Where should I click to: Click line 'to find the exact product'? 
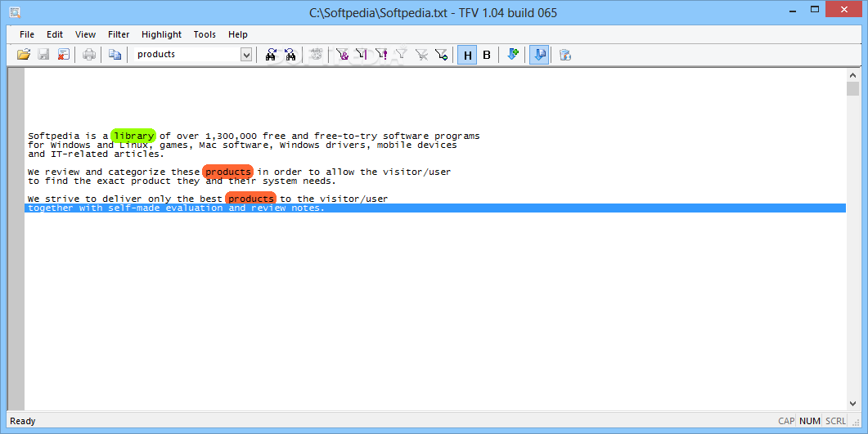182,181
